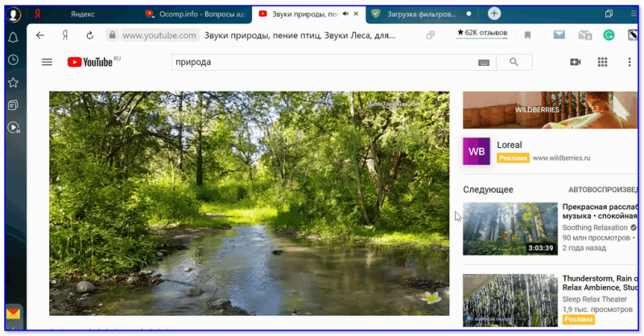
Task: Reload the page with the refresh icon
Action: coord(89,35)
